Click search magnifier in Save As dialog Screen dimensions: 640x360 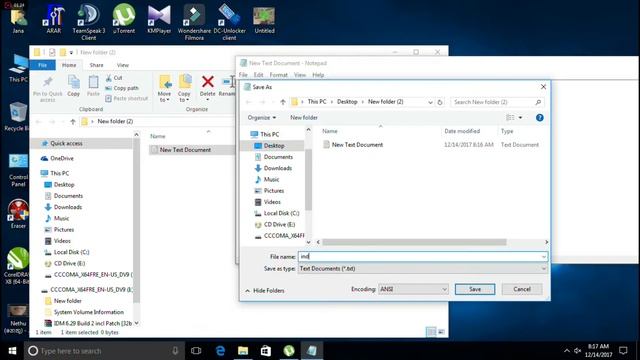pyautogui.click(x=538, y=102)
